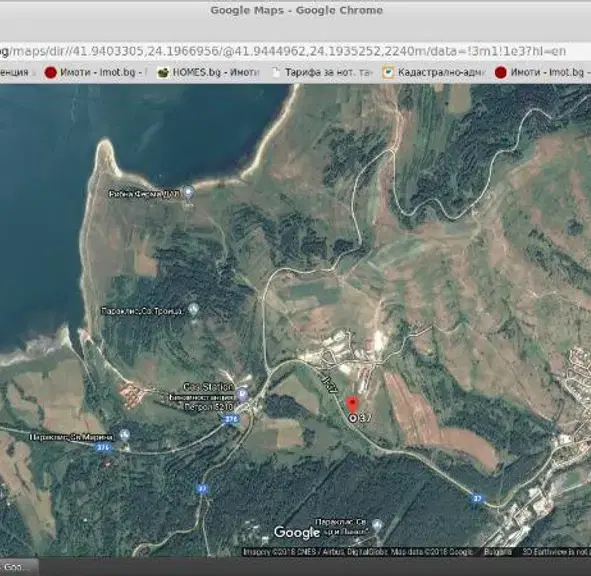Open the Параклис Св. marker beside the Google logo
This screenshot has width=591, height=576.
tap(377, 524)
